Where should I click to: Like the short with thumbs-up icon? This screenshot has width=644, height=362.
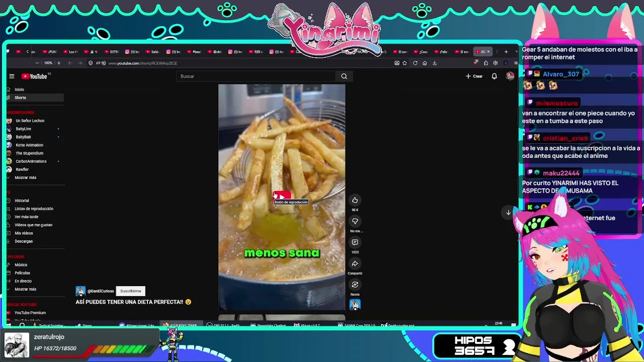(x=355, y=200)
